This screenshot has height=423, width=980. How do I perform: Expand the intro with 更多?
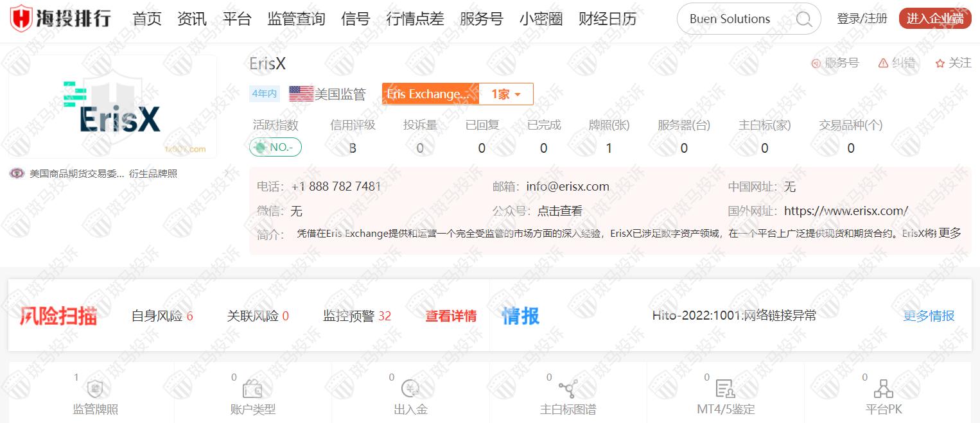tap(950, 234)
